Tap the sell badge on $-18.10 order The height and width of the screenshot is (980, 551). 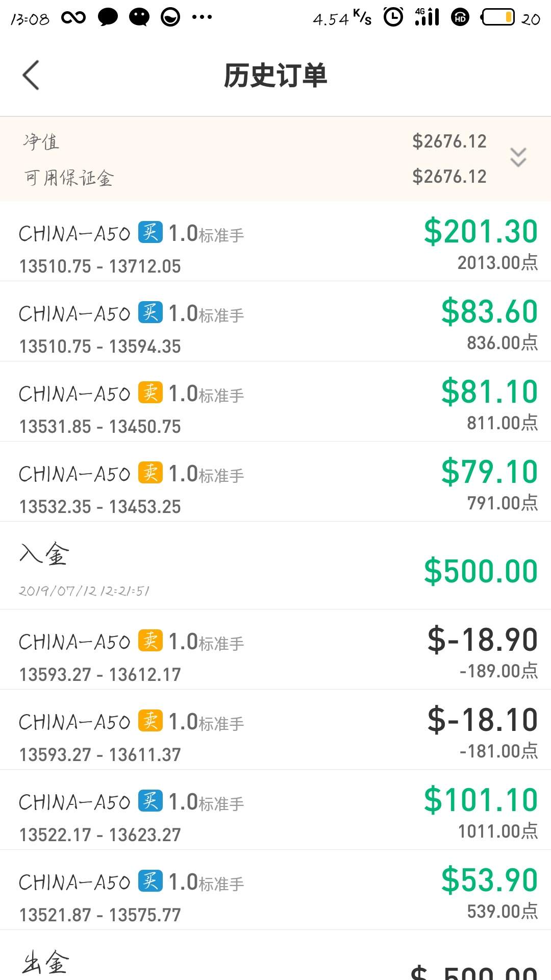tap(151, 721)
